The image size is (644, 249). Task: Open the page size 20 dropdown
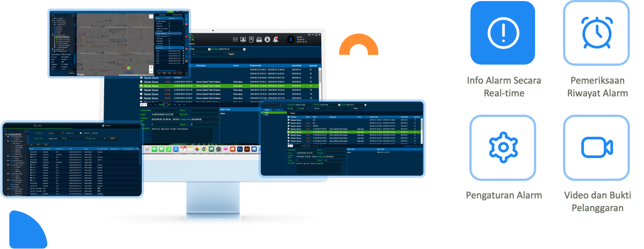click(x=143, y=105)
